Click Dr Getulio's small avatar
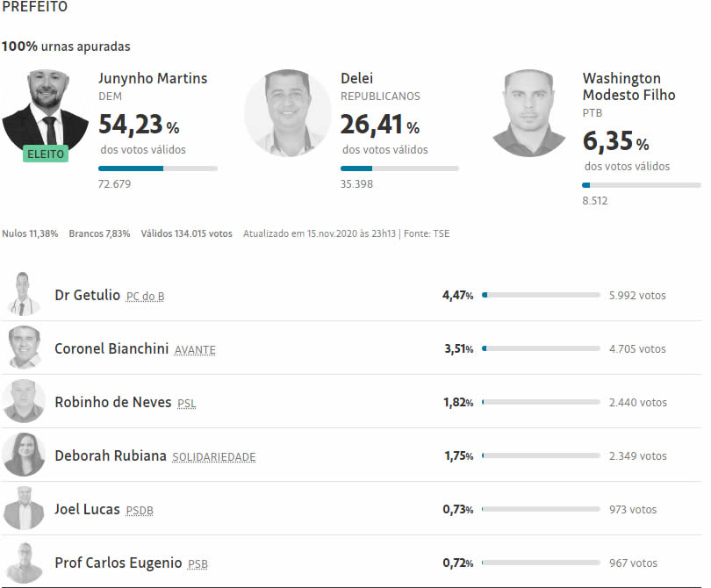This screenshot has width=711, height=588. tap(24, 294)
